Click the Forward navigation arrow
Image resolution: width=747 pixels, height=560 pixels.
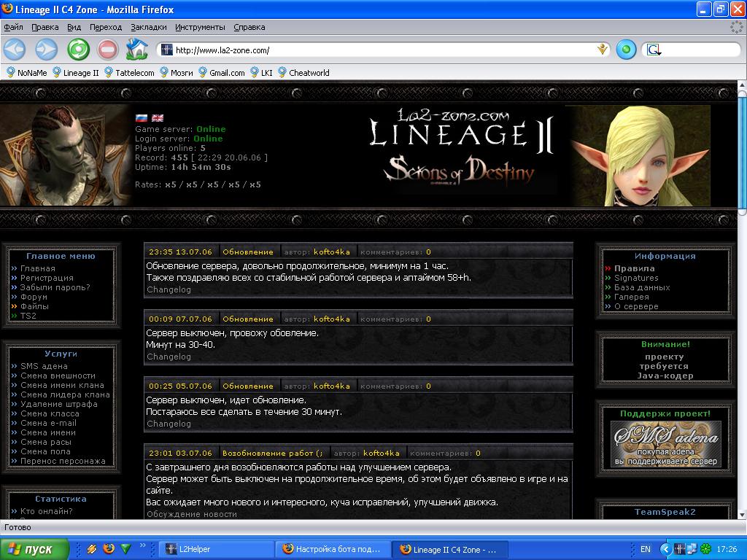[x=46, y=50]
